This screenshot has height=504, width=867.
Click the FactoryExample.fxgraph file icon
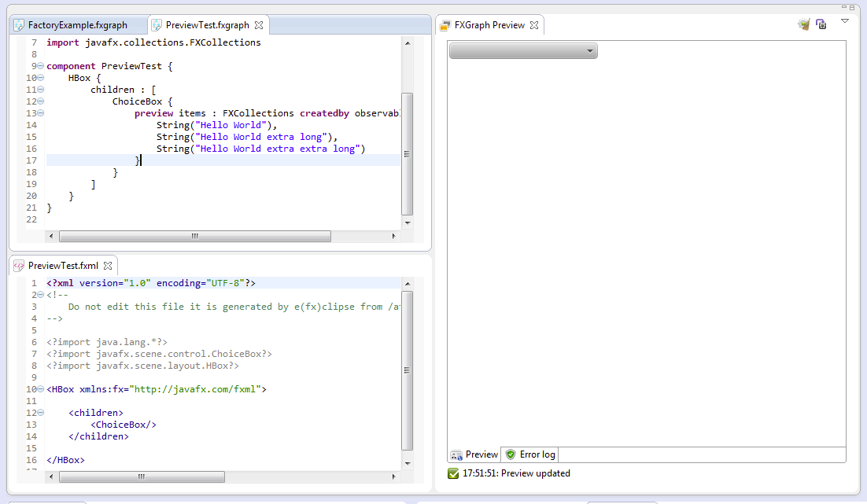pyautogui.click(x=19, y=25)
